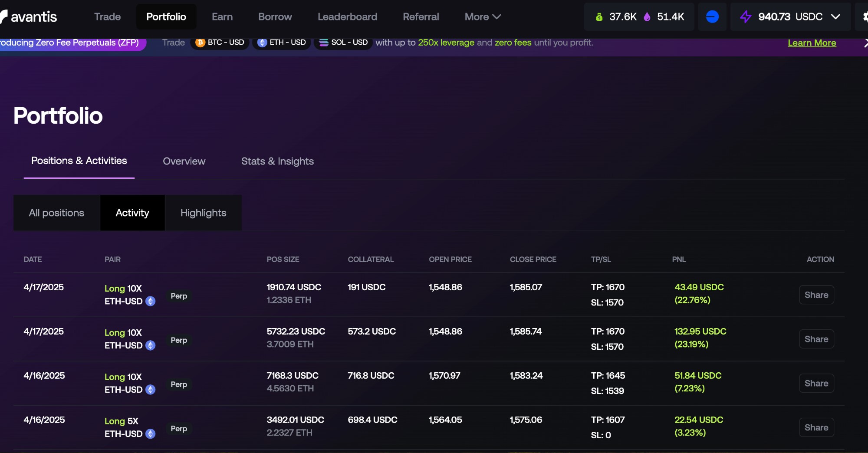Click the blue network icon in header

(712, 16)
